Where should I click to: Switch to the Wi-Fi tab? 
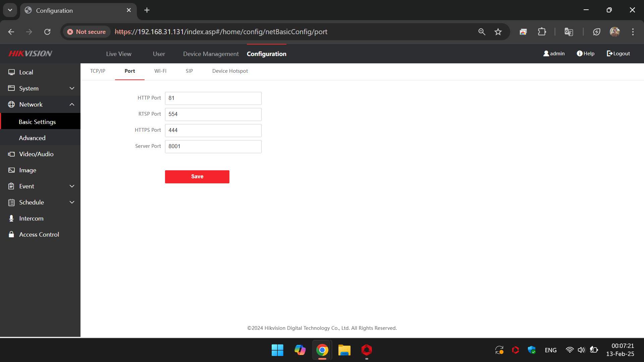(160, 71)
